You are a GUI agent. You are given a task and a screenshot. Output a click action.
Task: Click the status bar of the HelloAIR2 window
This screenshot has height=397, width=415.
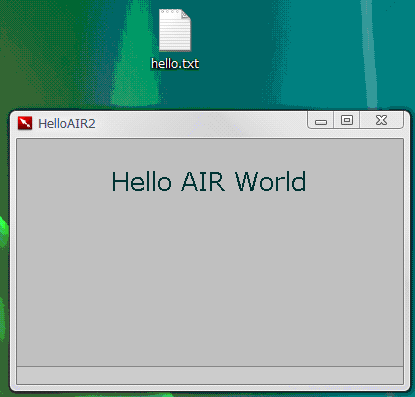(x=210, y=375)
